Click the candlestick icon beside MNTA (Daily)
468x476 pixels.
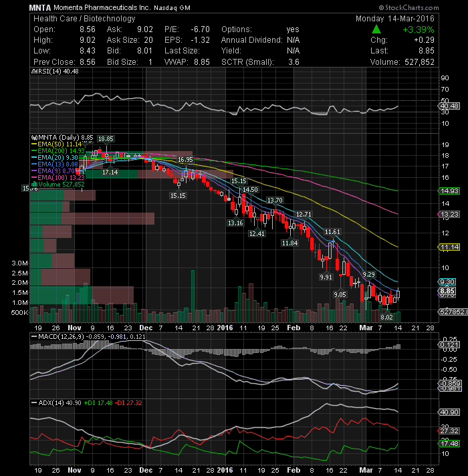pyautogui.click(x=34, y=138)
